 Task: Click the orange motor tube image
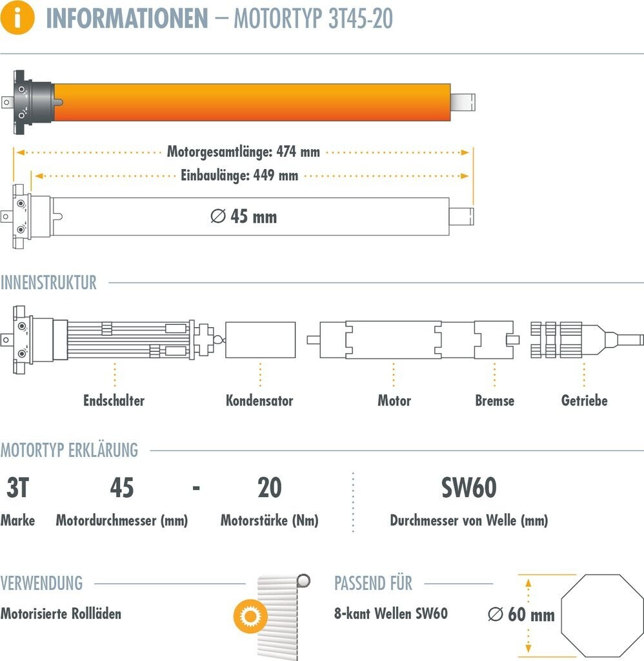(252, 101)
